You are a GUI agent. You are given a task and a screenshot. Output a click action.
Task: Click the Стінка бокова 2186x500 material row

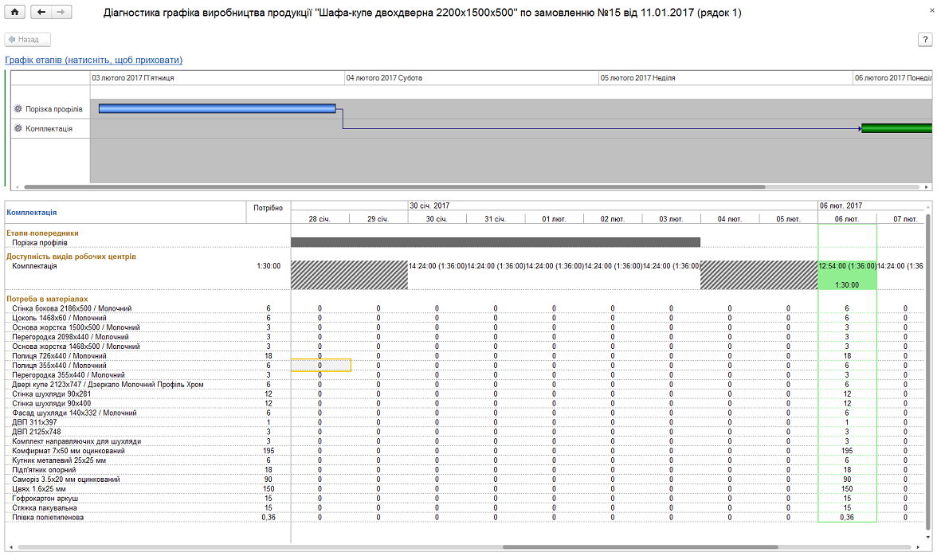click(x=73, y=307)
